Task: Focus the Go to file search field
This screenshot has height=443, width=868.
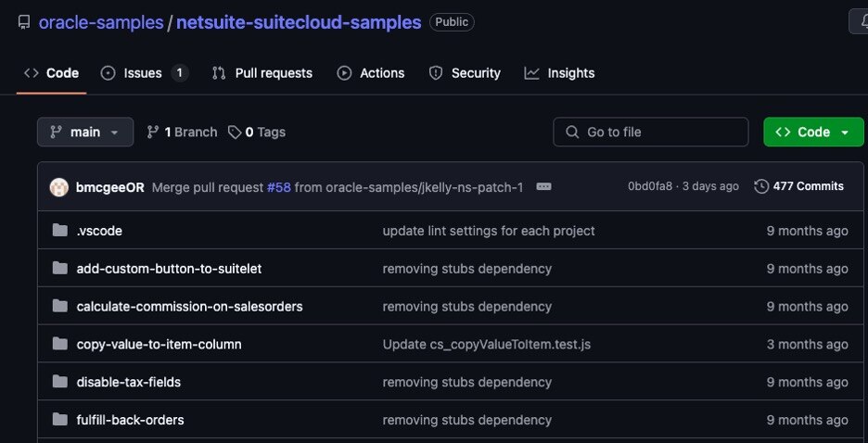Action: point(650,133)
